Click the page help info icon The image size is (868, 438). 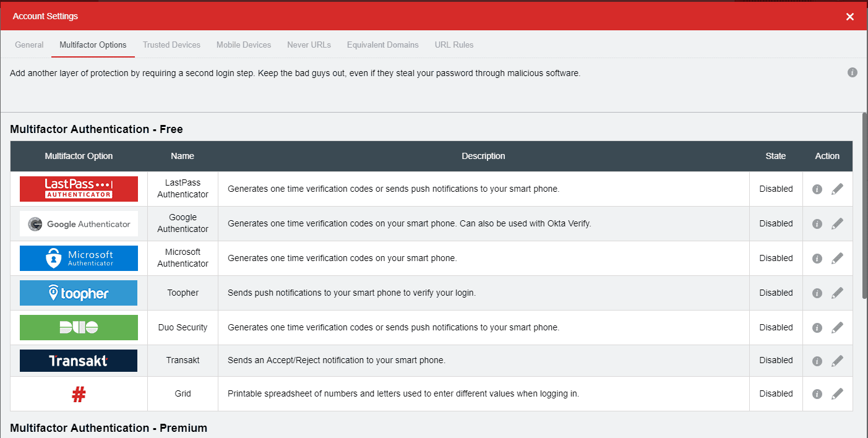853,72
